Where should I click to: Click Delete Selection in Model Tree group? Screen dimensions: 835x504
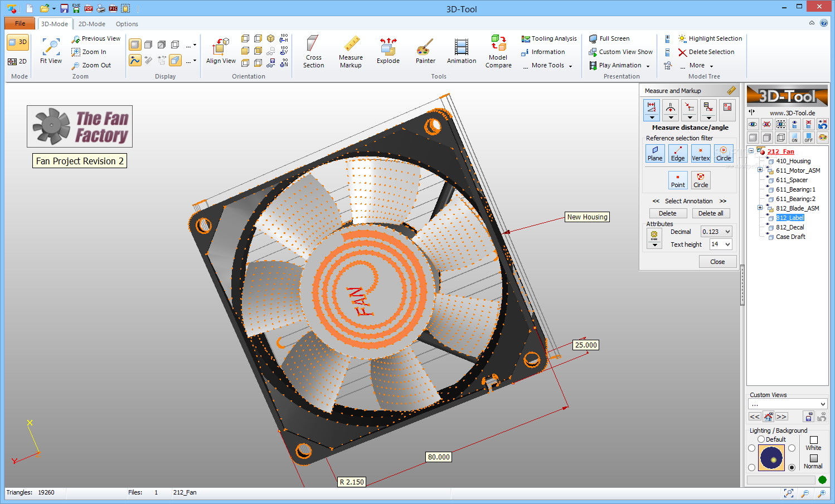(706, 52)
